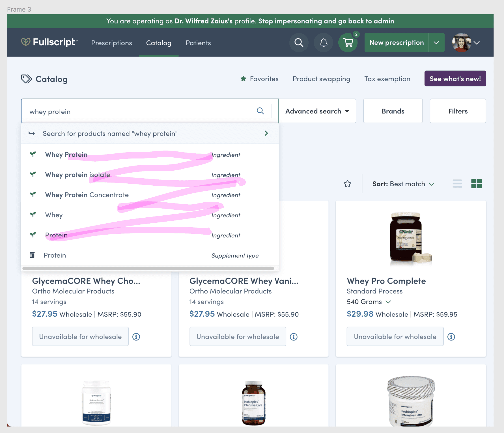Open Whey Pro Complete product title
The image size is (504, 433).
coord(386,281)
